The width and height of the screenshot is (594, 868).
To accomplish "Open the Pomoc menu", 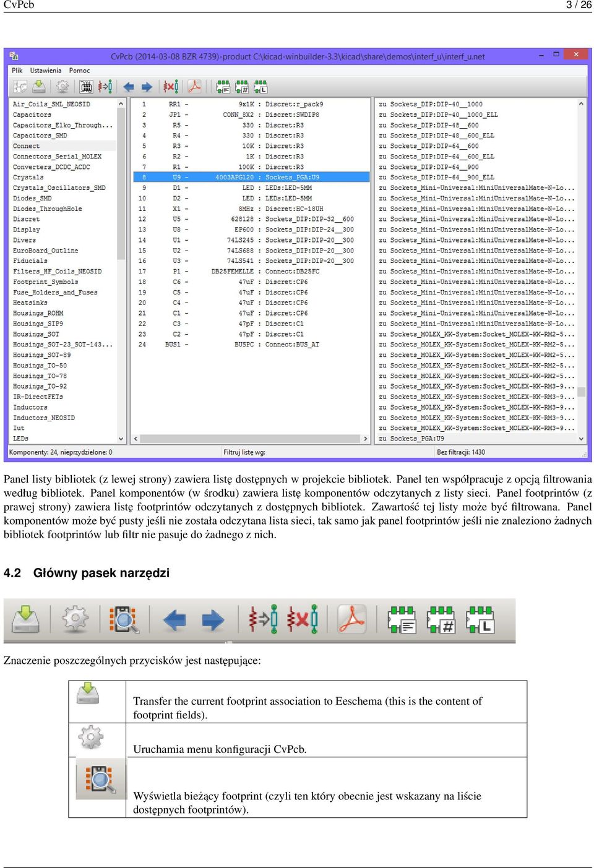I will click(79, 71).
